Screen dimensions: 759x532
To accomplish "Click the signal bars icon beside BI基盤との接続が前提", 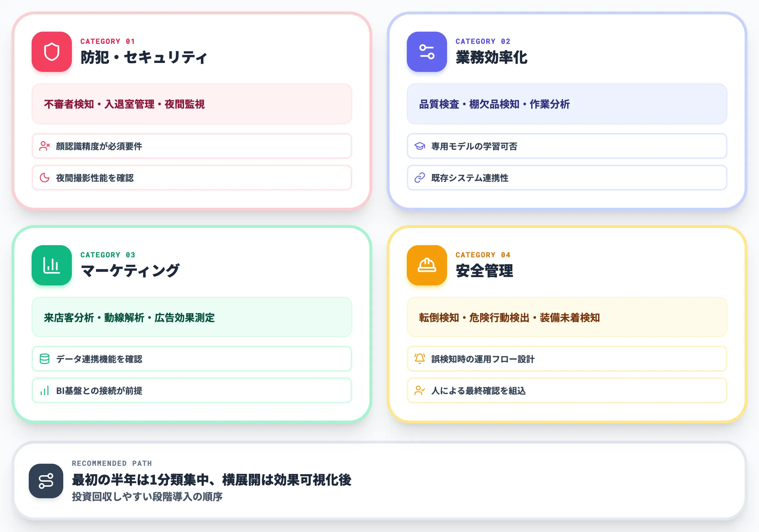I will coord(45,390).
